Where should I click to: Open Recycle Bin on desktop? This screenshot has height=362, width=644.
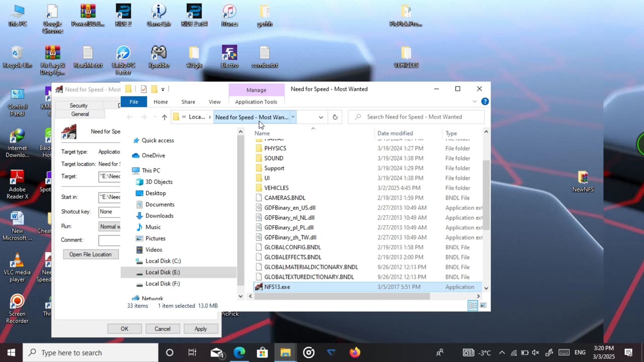tap(17, 57)
